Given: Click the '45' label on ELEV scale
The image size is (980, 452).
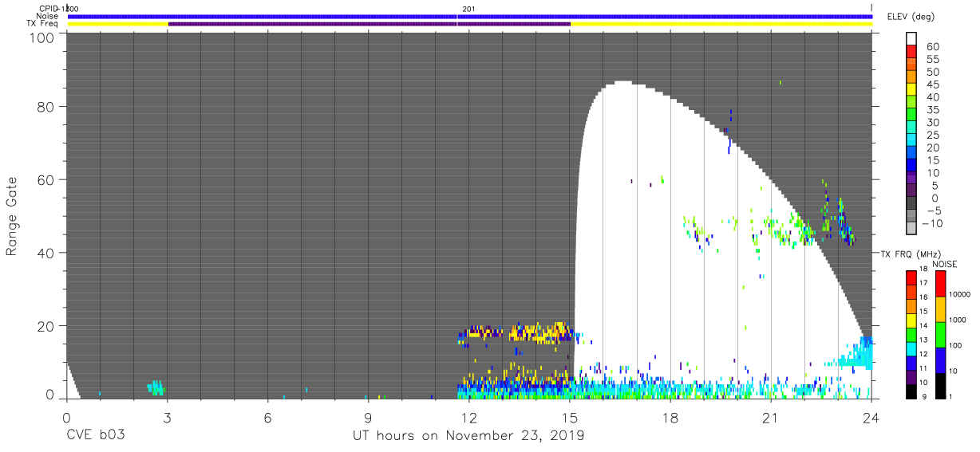Looking at the screenshot, I should pyautogui.click(x=932, y=85).
